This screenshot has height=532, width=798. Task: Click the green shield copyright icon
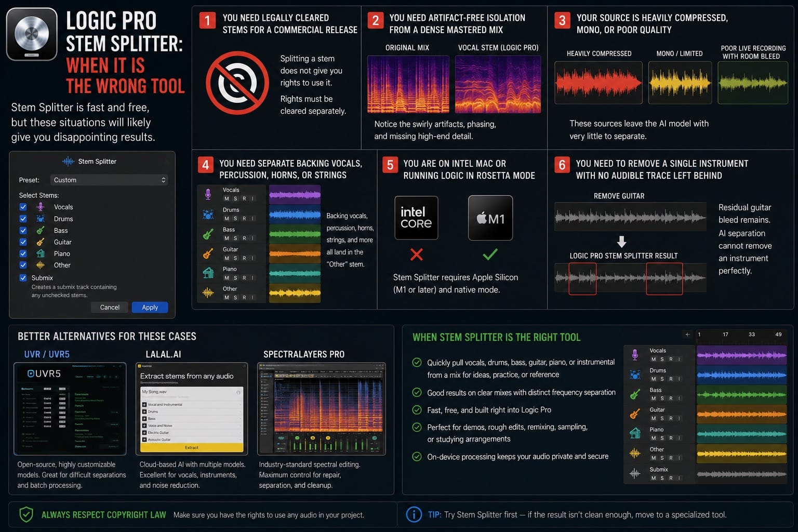pos(26,515)
